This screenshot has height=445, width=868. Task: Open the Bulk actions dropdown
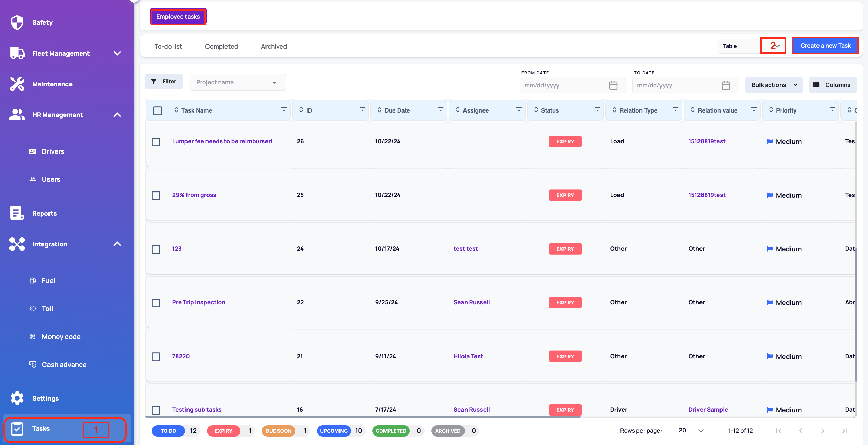coord(774,85)
